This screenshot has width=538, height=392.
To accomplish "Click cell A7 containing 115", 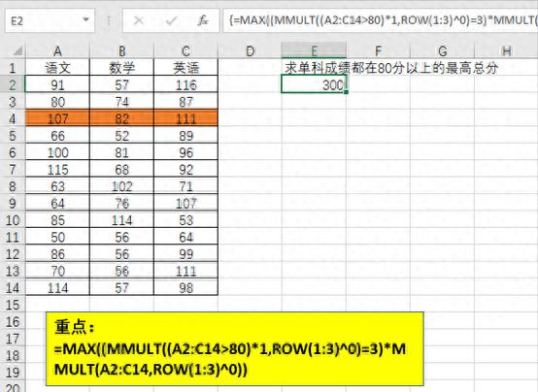I will pos(57,170).
